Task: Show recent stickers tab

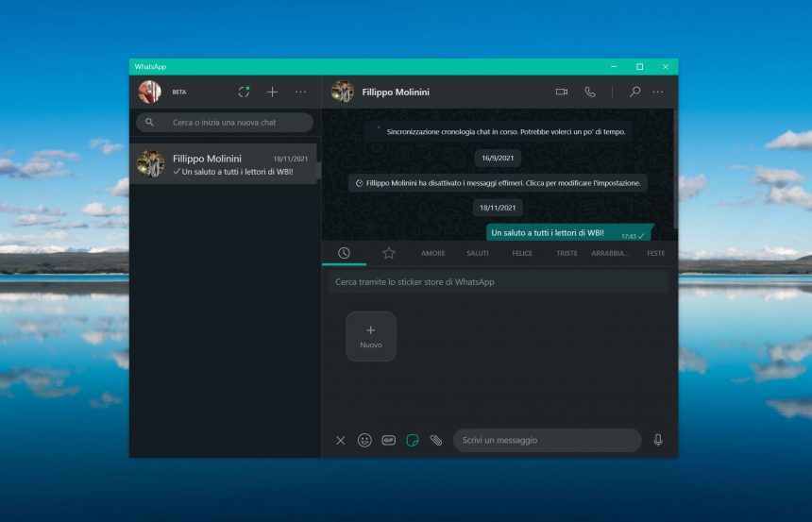Action: tap(344, 253)
